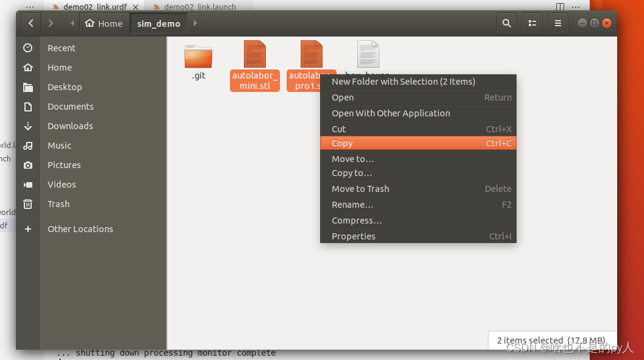644x360 pixels.
Task: Open the Home path button
Action: (x=104, y=23)
